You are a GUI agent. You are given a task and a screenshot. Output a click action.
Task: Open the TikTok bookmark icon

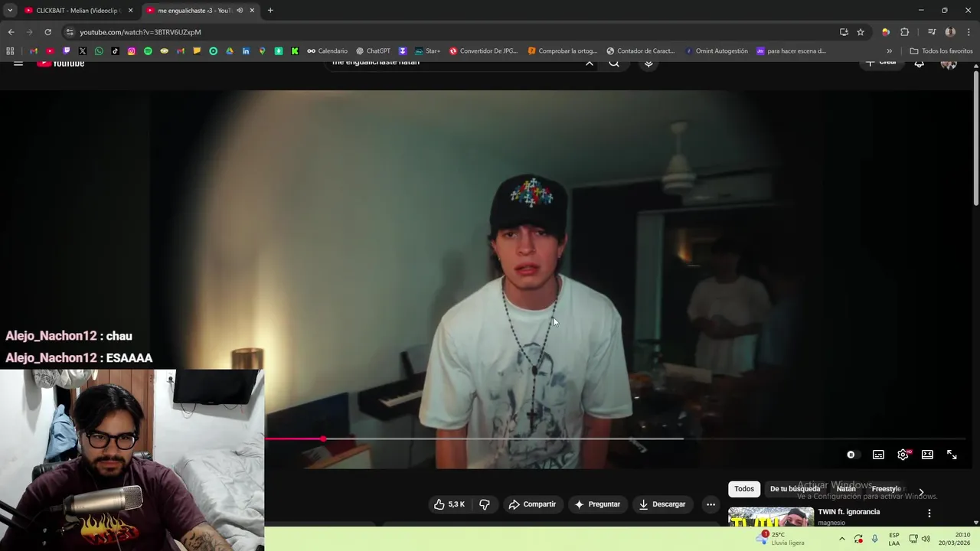(116, 51)
